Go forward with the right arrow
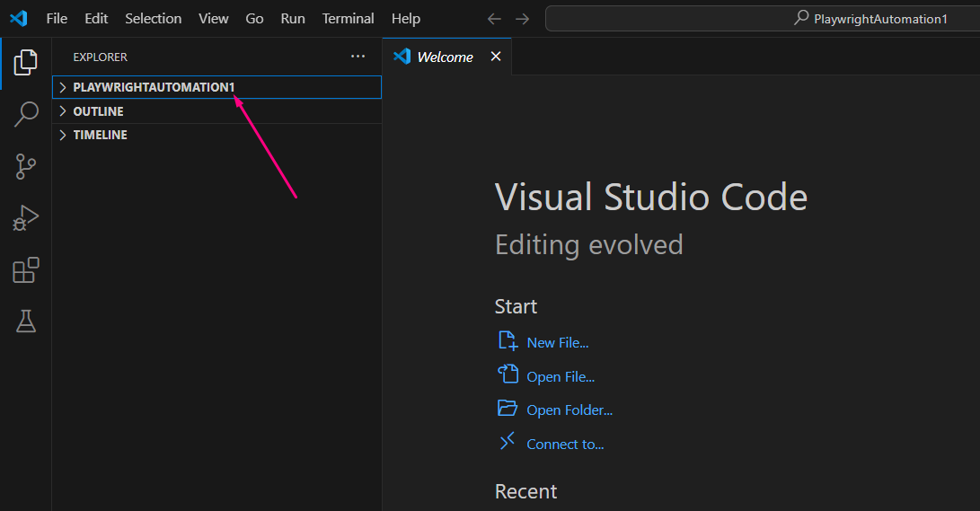 tap(523, 20)
